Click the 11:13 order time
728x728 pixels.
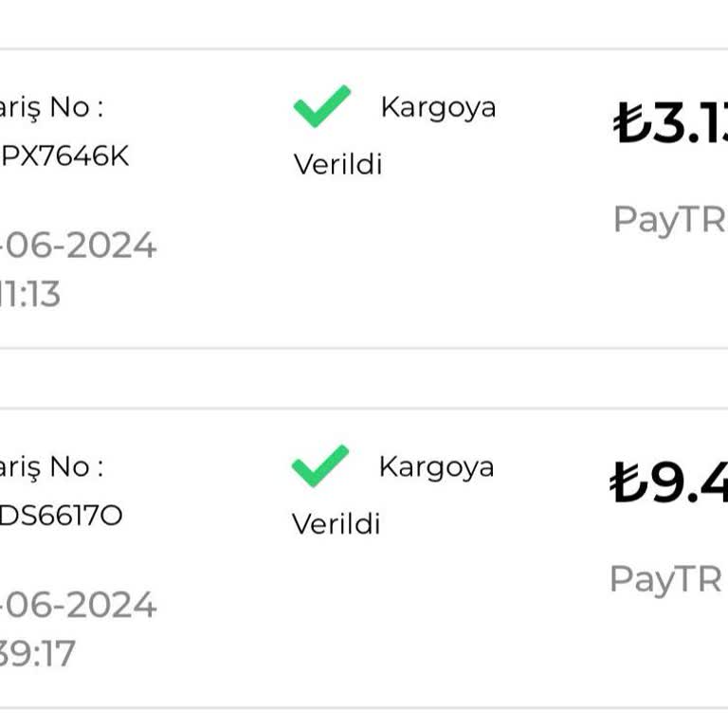[x=30, y=295]
